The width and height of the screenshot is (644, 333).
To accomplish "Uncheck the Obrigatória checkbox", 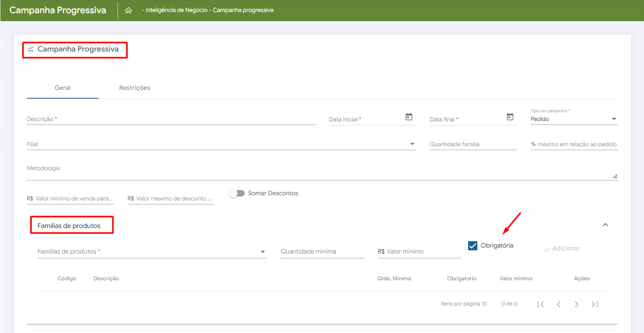I will pyautogui.click(x=473, y=246).
